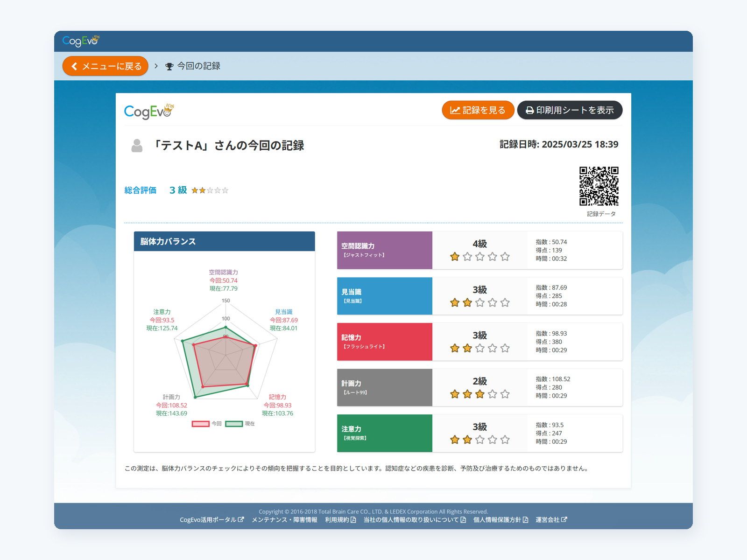Viewport: 747px width, 560px height.
Task: Click 印刷用シートを表示 button
Action: pos(570,110)
